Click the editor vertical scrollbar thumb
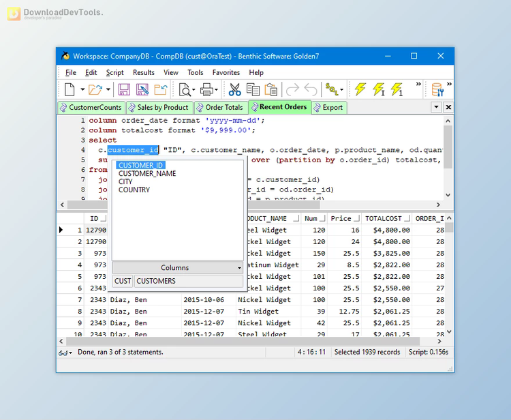The image size is (511, 420). pos(448,147)
